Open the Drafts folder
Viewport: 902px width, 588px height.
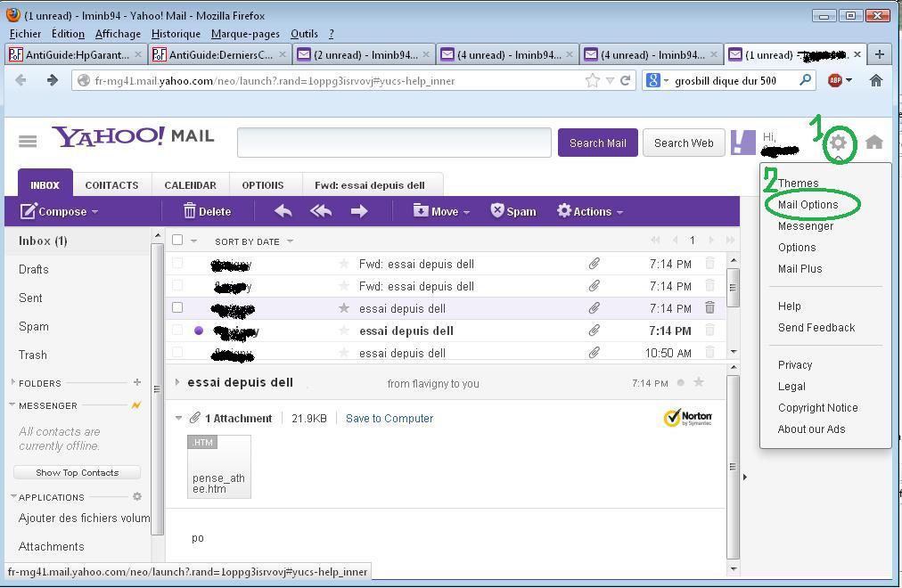[x=33, y=269]
